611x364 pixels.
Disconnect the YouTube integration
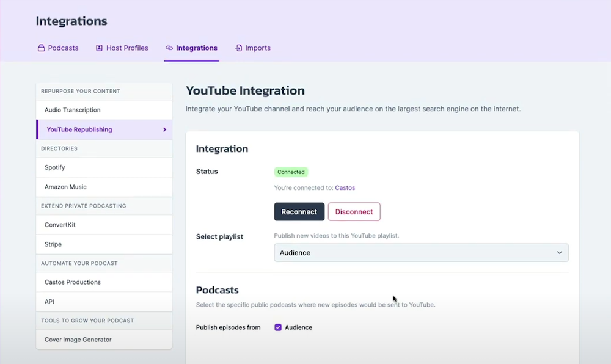pyautogui.click(x=354, y=211)
